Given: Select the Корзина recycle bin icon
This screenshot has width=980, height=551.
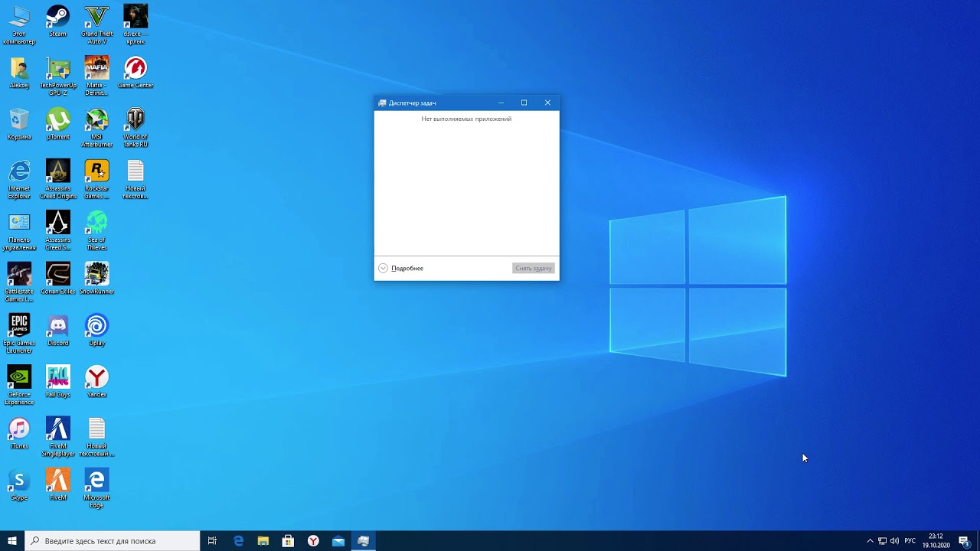Looking at the screenshot, I should pyautogui.click(x=19, y=124).
